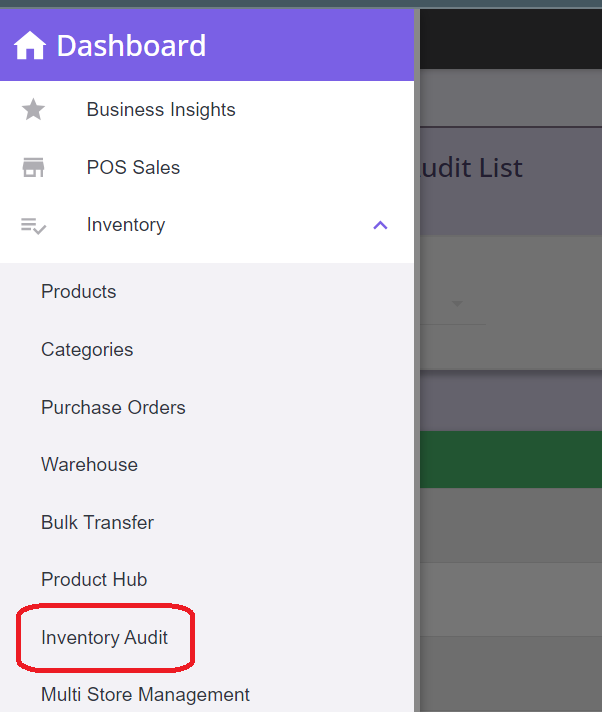Open Inventory Audit page
This screenshot has width=602, height=712.
tap(104, 638)
